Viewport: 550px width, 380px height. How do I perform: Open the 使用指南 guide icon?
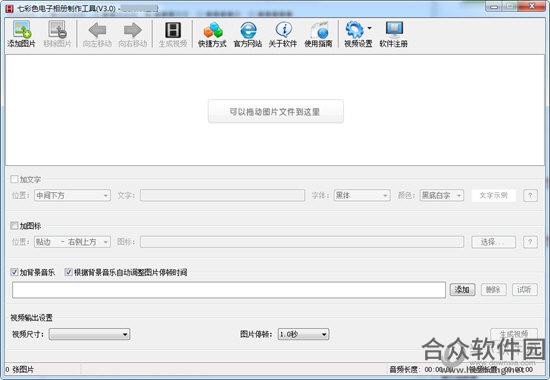(319, 30)
